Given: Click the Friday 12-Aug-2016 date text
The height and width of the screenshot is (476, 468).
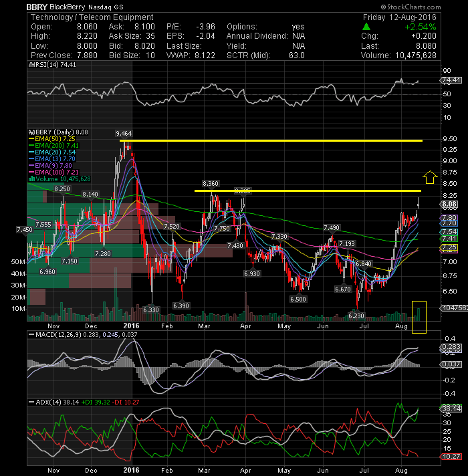Looking at the screenshot, I should [399, 17].
